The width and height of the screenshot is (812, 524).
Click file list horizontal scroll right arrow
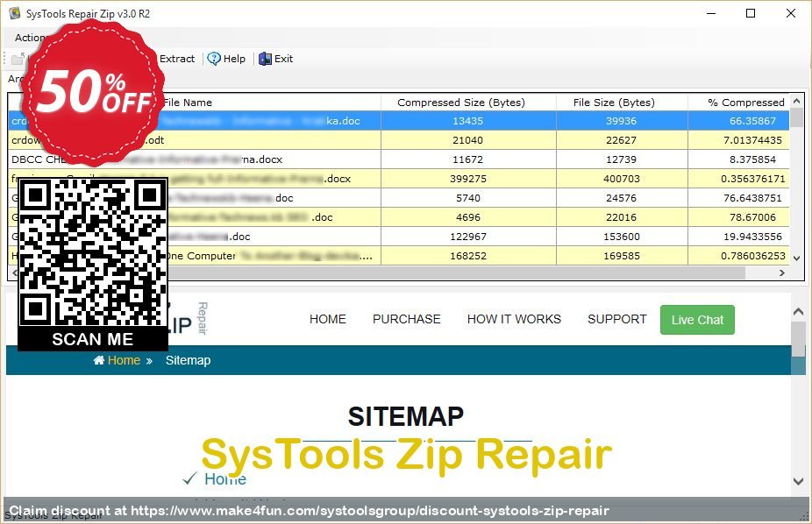[782, 273]
